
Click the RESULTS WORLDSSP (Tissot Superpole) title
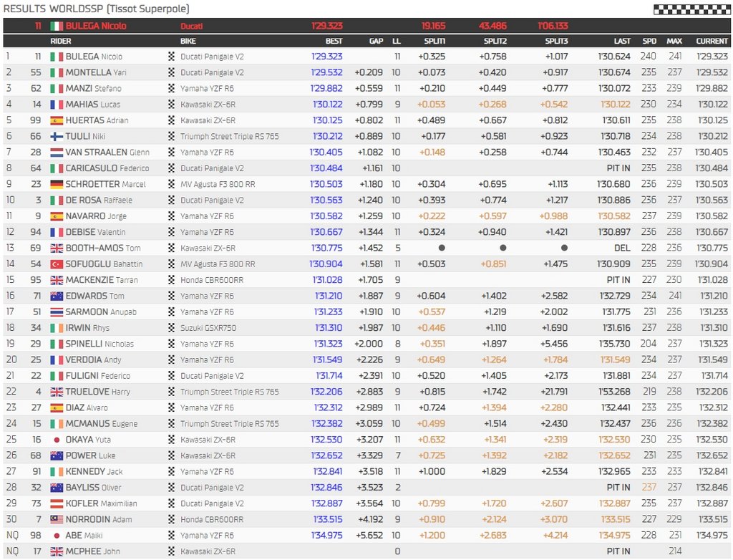coord(97,9)
